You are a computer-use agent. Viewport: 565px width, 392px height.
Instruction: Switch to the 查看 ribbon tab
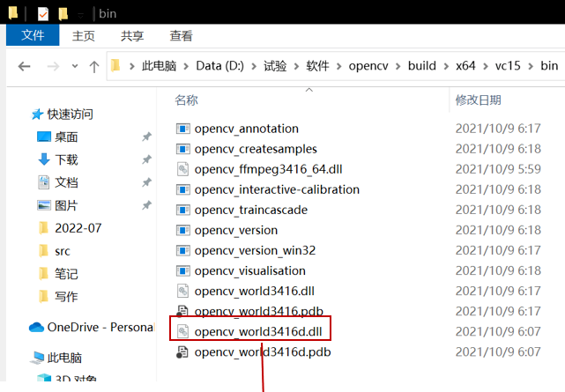click(x=181, y=35)
